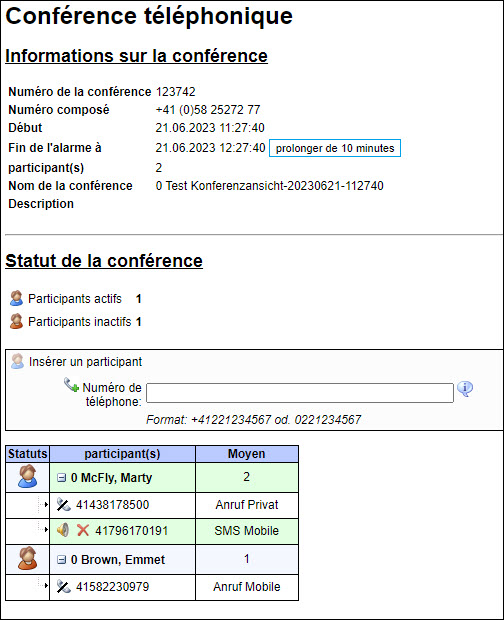
Task: Collapse the 0 McFly, Marty row
Action: coord(61,478)
